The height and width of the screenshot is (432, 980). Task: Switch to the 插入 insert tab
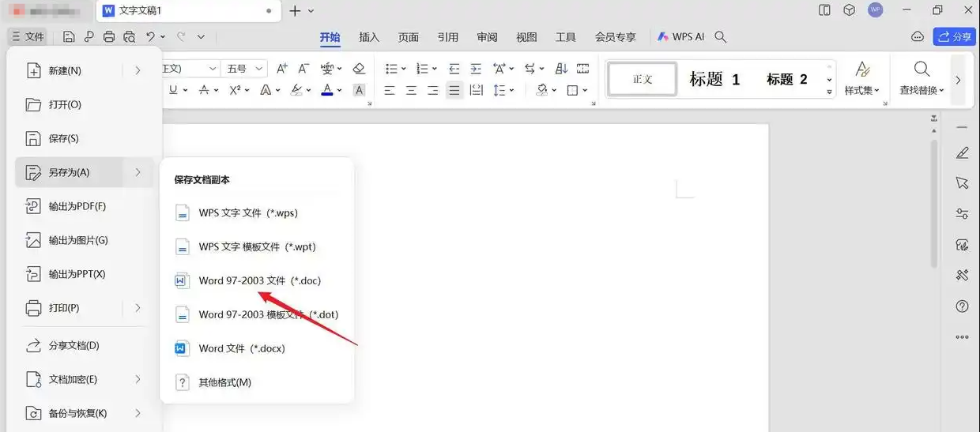pos(369,37)
